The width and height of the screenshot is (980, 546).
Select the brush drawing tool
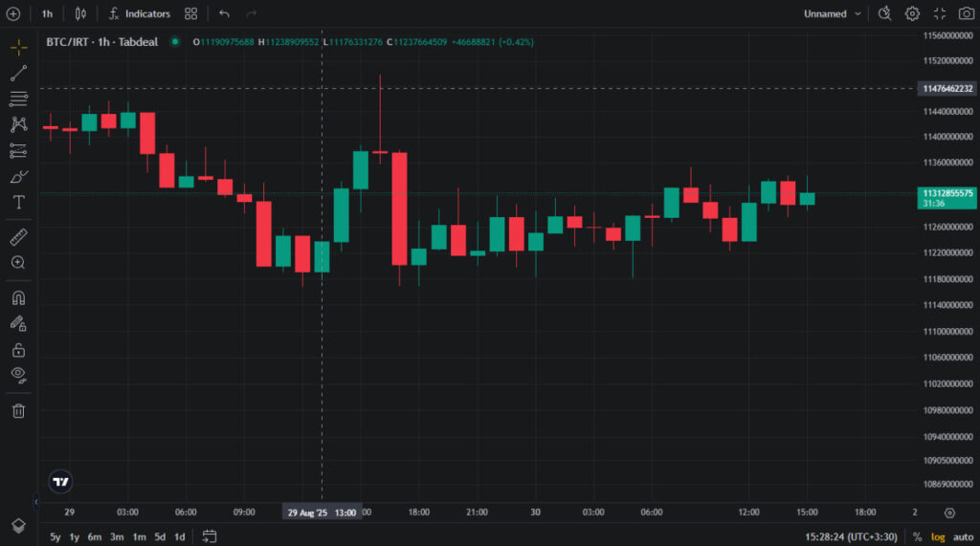point(18,177)
